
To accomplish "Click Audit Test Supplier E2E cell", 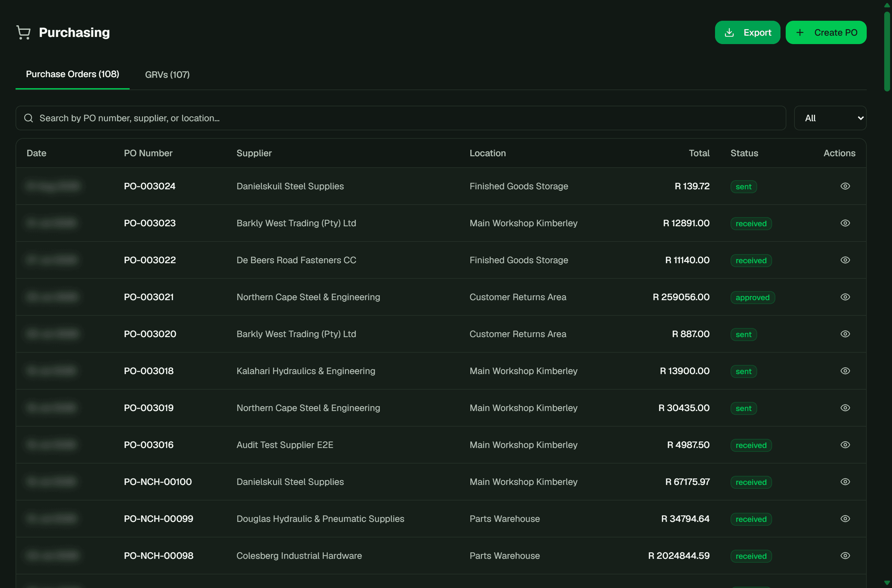I will point(285,445).
